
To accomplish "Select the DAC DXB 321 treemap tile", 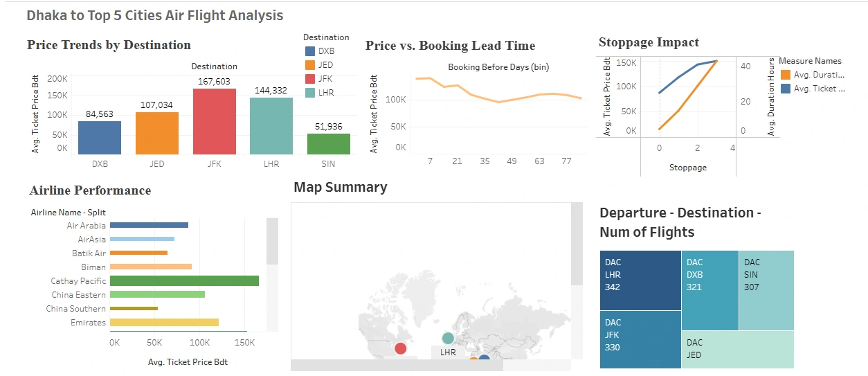I will coord(710,291).
